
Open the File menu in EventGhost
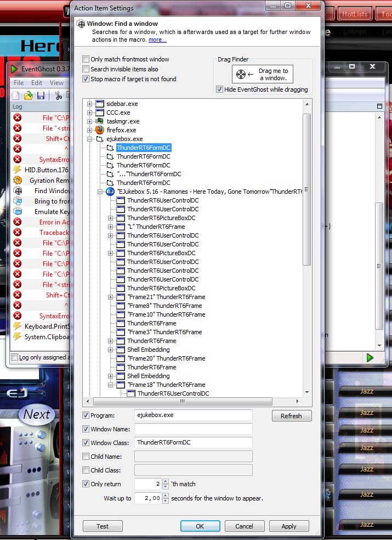[19, 83]
